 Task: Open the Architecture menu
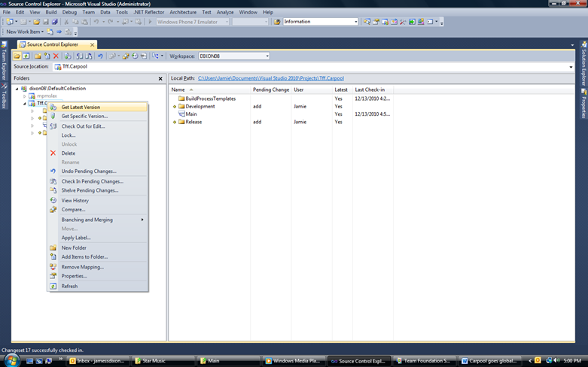(x=183, y=12)
